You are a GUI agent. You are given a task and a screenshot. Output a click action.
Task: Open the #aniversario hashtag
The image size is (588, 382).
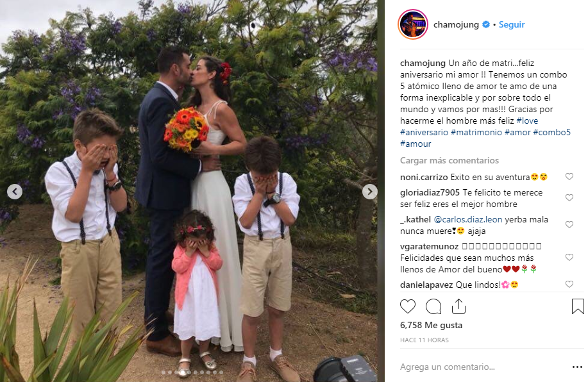click(424, 132)
